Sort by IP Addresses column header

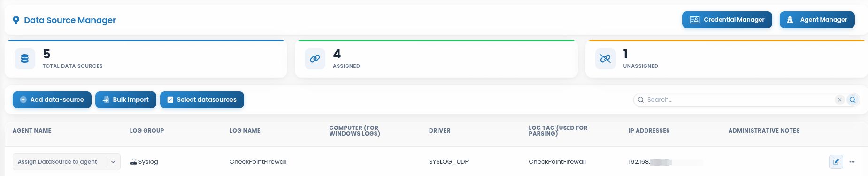(649, 131)
